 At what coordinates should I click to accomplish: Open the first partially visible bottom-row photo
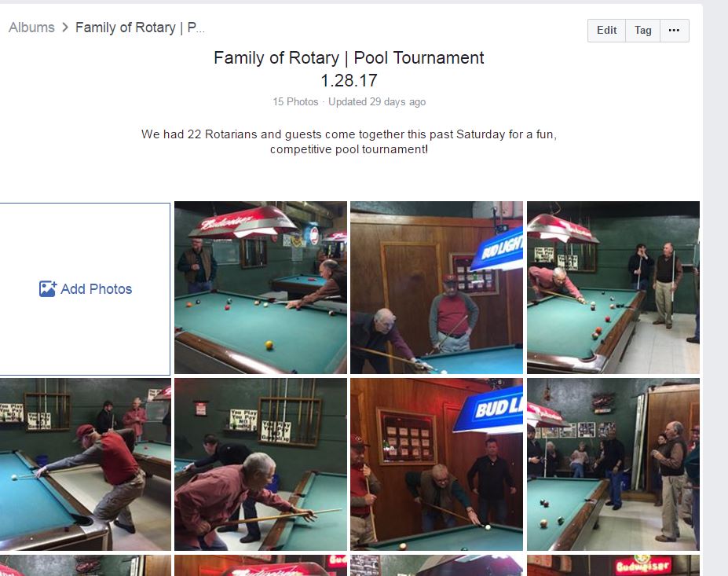coord(85,565)
